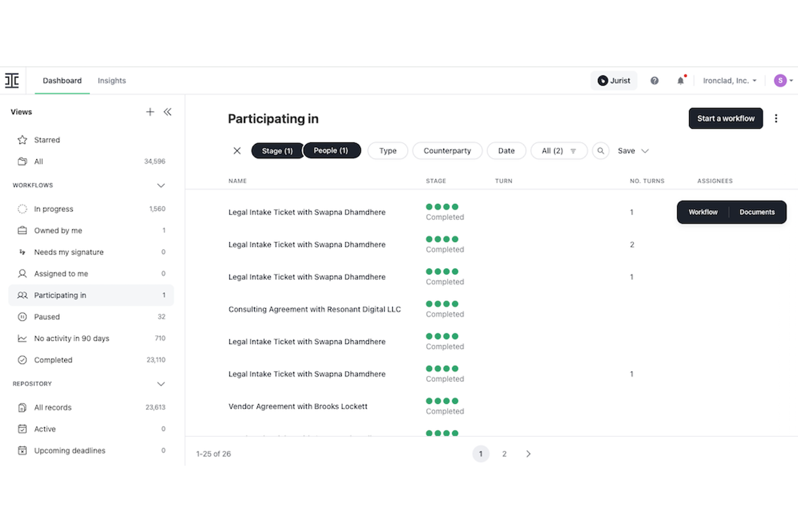The height and width of the screenshot is (532, 798).
Task: Open the notifications bell
Action: tap(680, 80)
